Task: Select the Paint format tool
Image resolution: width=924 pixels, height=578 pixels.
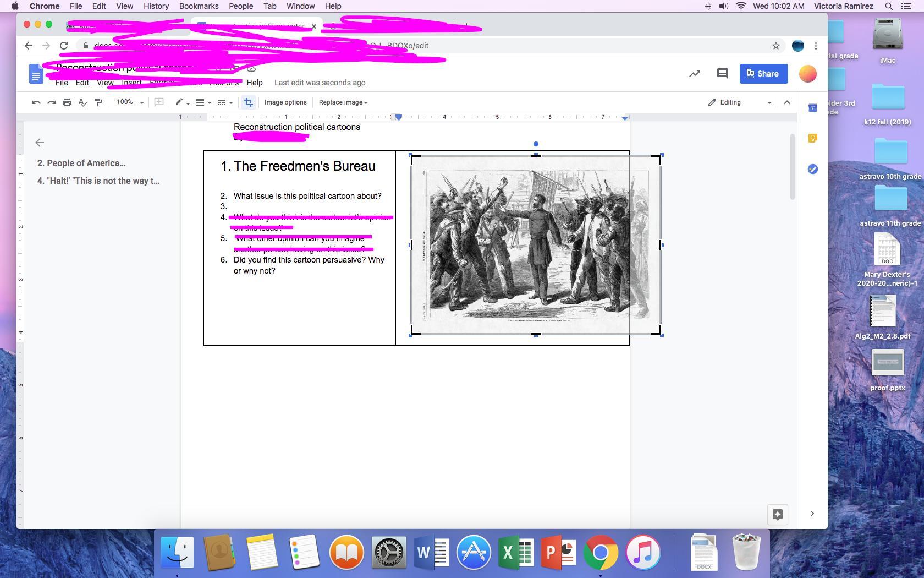Action: [98, 102]
